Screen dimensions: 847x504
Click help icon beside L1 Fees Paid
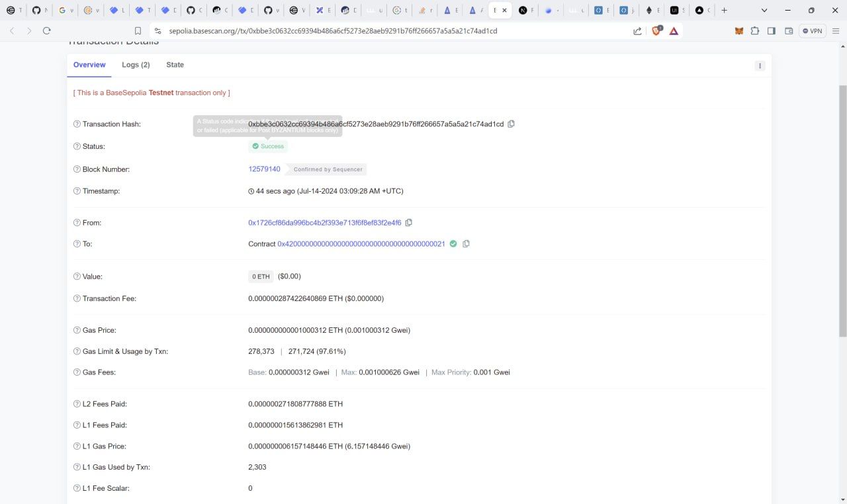pyautogui.click(x=77, y=425)
